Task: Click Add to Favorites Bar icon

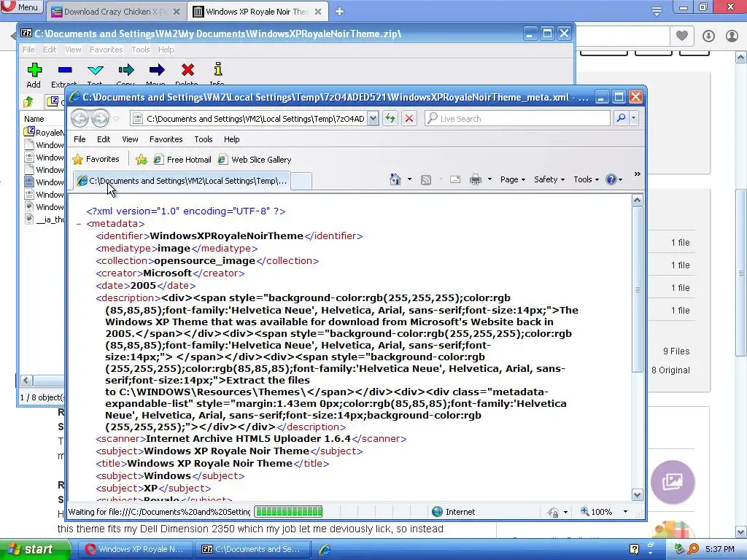Action: pyautogui.click(x=141, y=160)
